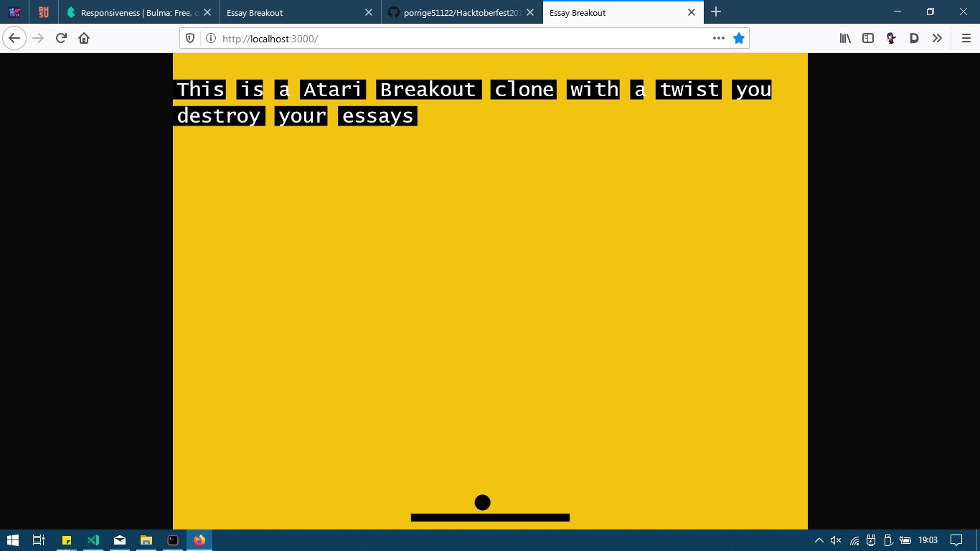Open the page actions three-dot menu
The width and height of the screenshot is (980, 551).
(718, 38)
